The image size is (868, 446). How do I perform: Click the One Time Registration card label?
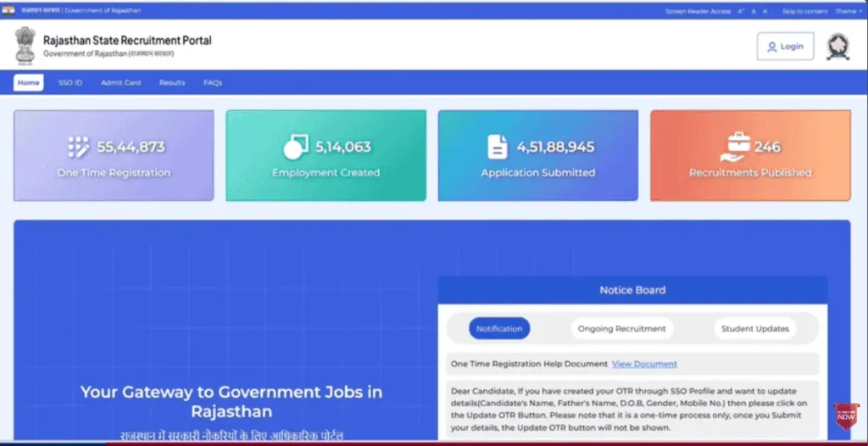point(114,173)
